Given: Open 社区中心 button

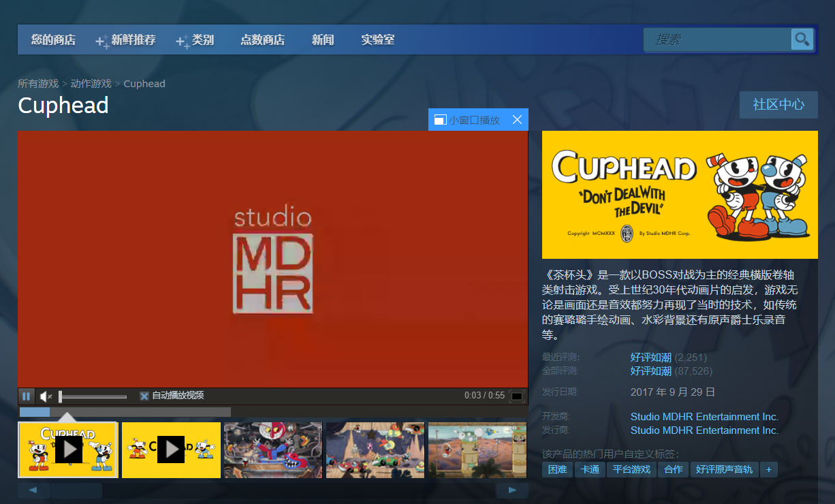Looking at the screenshot, I should coord(778,105).
